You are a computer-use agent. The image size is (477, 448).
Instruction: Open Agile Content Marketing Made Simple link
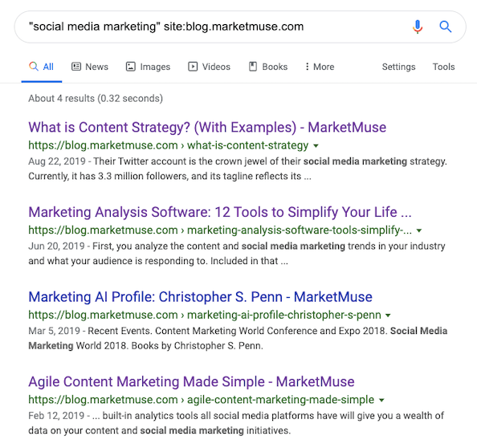tap(191, 381)
